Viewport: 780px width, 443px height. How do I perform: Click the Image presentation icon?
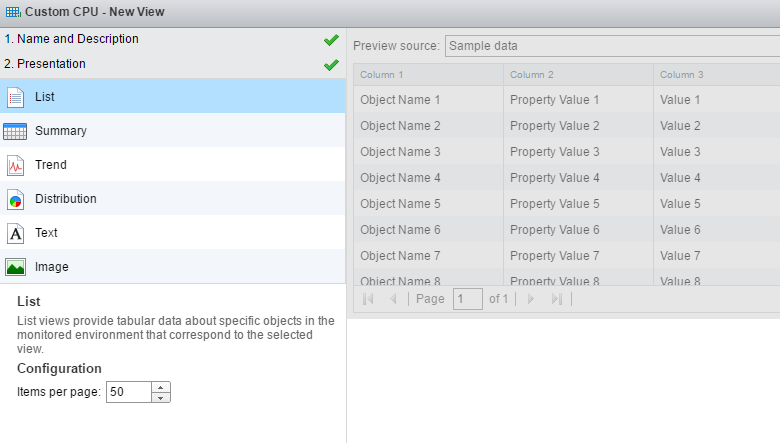tap(15, 267)
